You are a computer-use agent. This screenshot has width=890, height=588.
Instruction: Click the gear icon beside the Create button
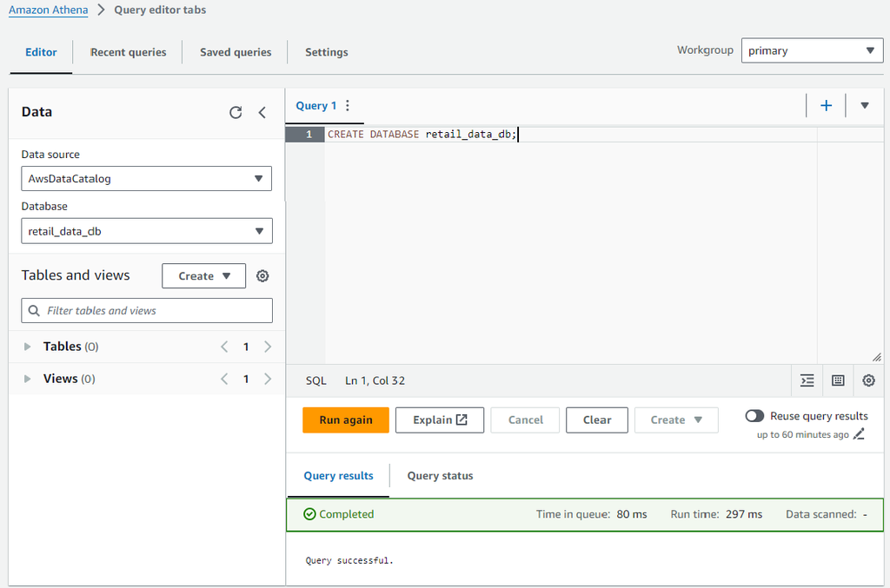click(262, 275)
